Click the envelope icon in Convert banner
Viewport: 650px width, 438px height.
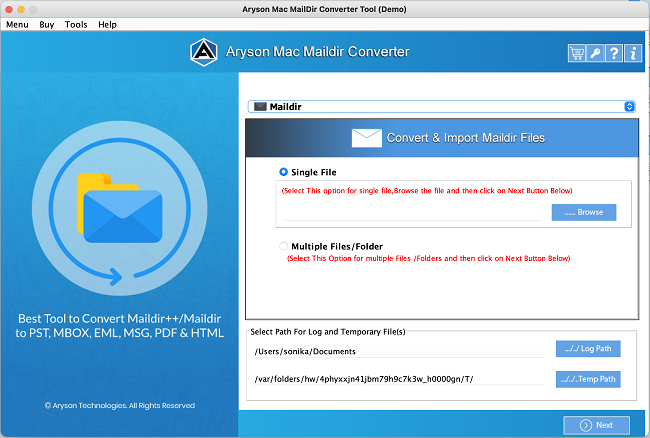click(366, 138)
